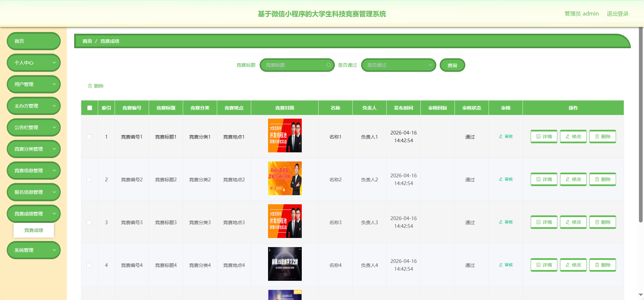Go to 首页 in sidebar

(x=34, y=41)
